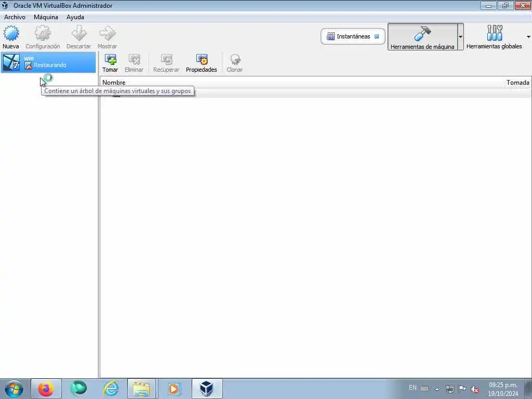Click the EN language indicator
The image size is (532, 399).
(413, 388)
